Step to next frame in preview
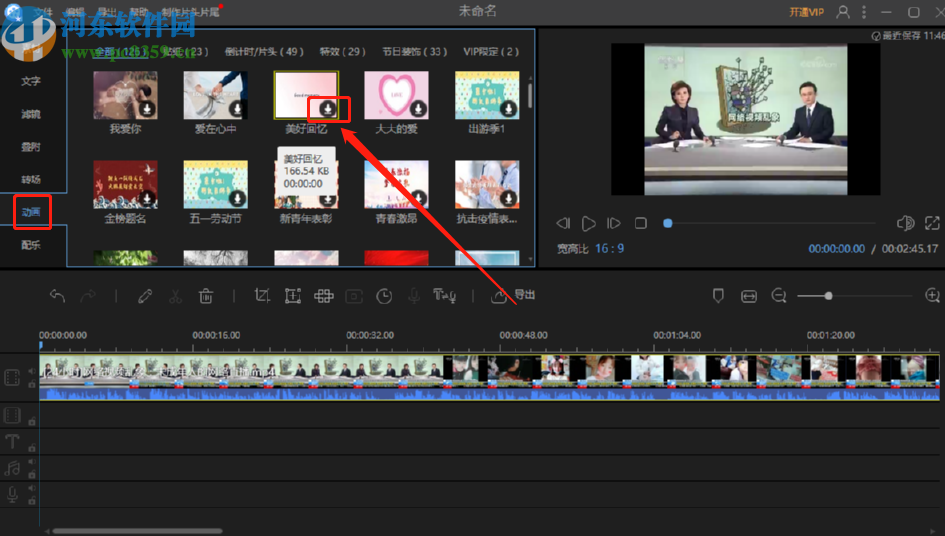 coord(614,224)
